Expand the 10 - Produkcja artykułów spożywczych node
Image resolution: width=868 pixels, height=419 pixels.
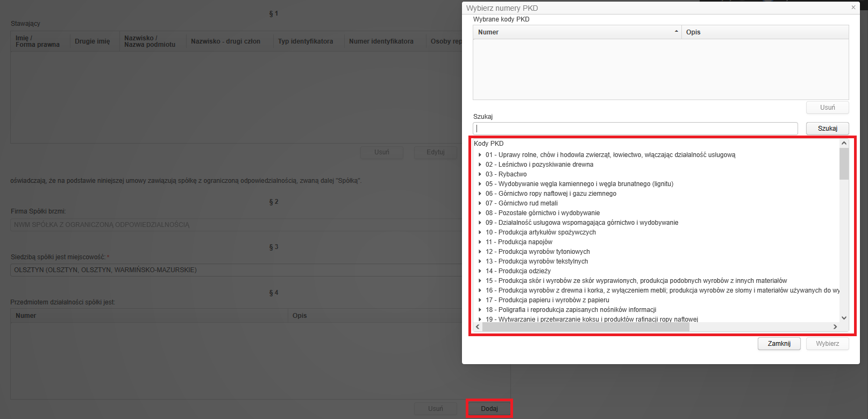tap(480, 232)
